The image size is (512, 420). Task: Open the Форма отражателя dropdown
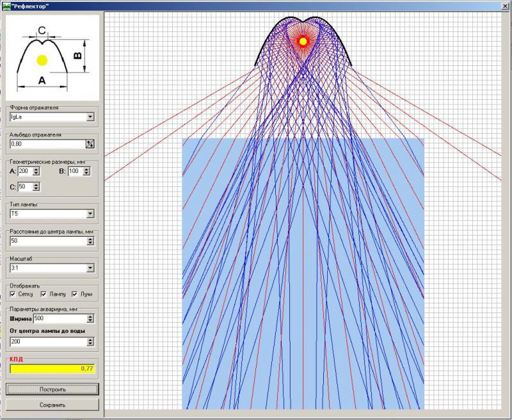click(x=90, y=117)
